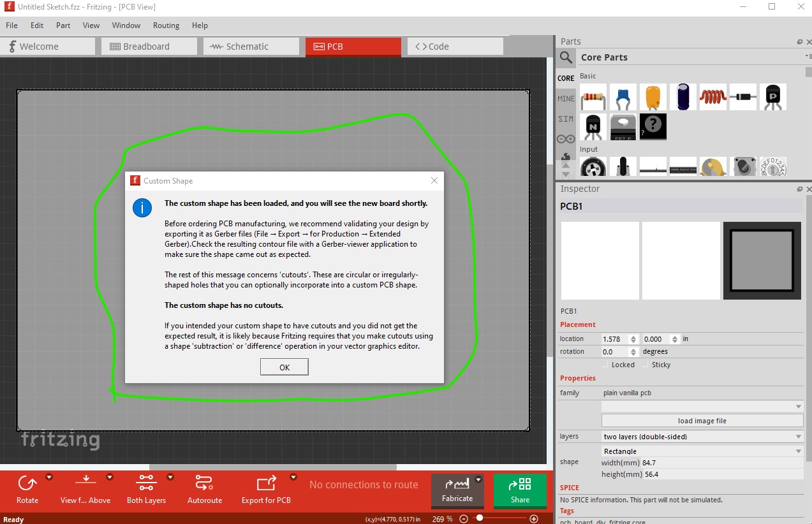
Task: Click the rotation stepper arrows
Action: [x=633, y=352]
